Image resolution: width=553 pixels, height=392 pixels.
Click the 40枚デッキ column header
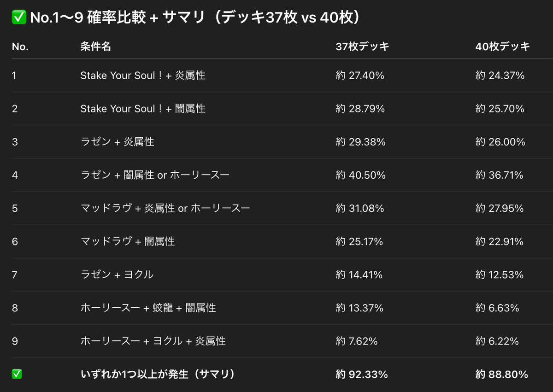(503, 47)
